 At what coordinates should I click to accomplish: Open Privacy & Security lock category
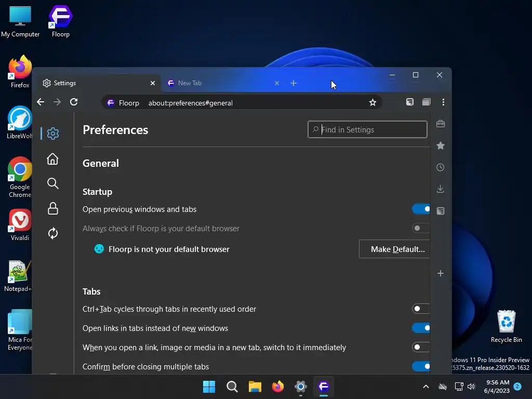coord(52,208)
